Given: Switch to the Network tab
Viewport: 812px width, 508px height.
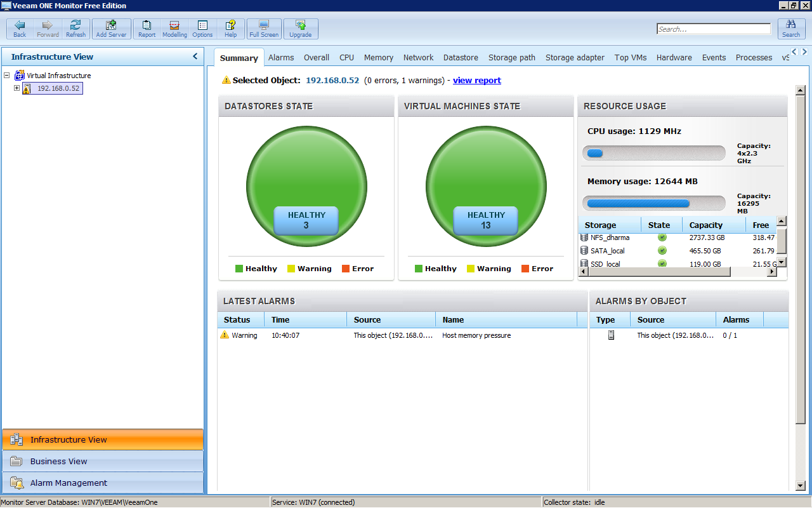Looking at the screenshot, I should click(419, 57).
